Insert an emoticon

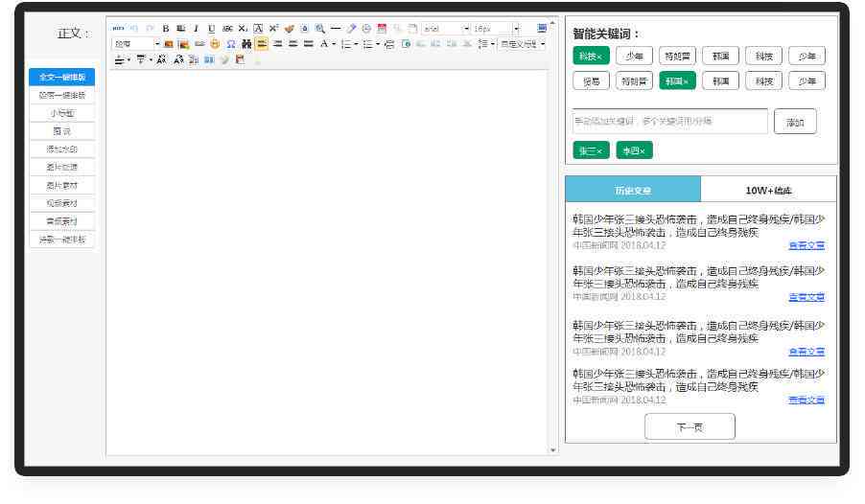click(215, 44)
